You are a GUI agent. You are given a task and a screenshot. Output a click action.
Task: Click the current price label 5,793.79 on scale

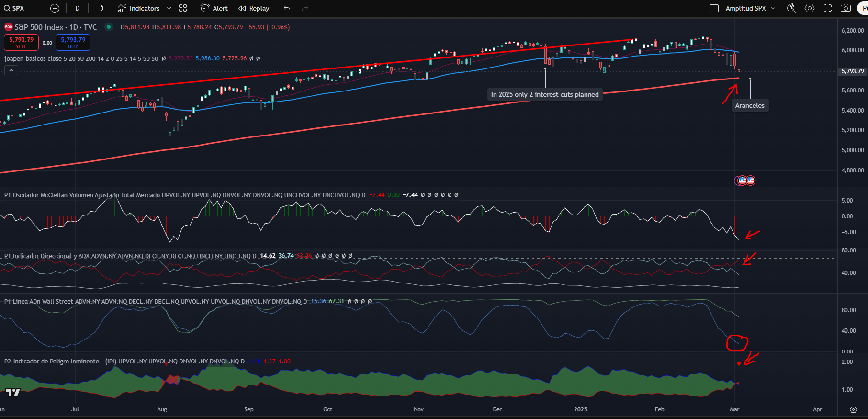(853, 71)
